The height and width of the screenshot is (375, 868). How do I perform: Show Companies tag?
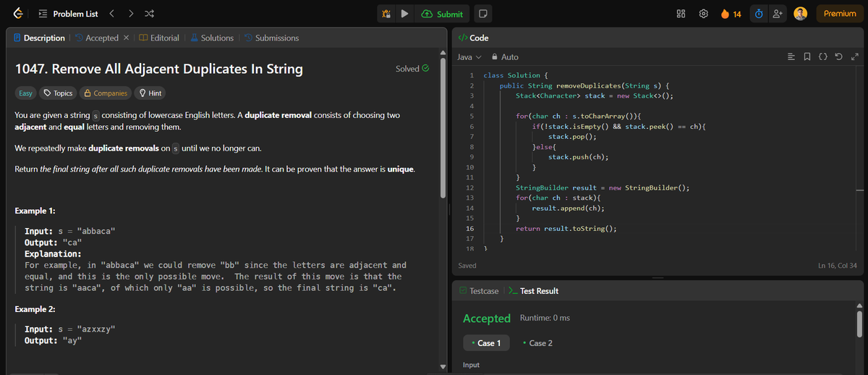tap(106, 93)
